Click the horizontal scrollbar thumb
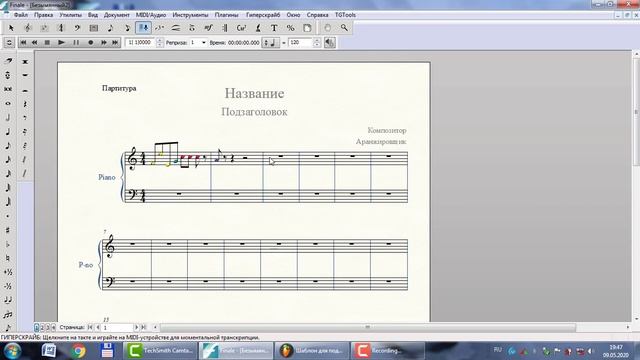 (x=367, y=327)
